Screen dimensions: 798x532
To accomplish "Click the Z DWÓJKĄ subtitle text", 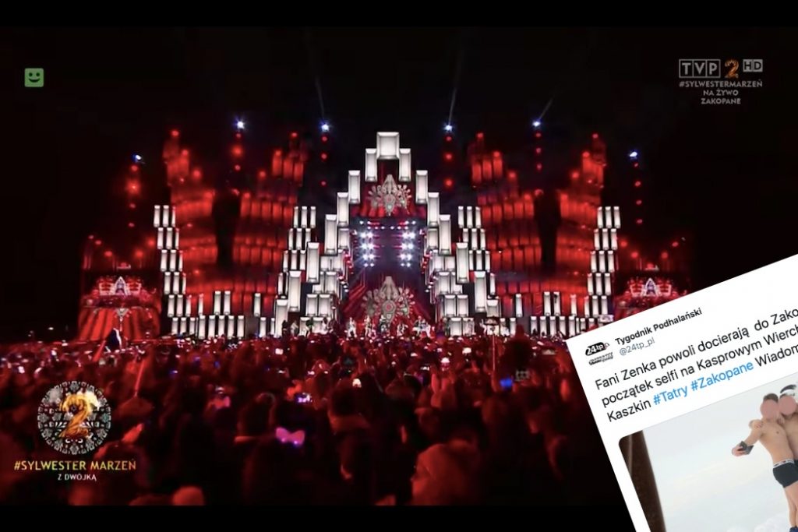I will pos(74,477).
